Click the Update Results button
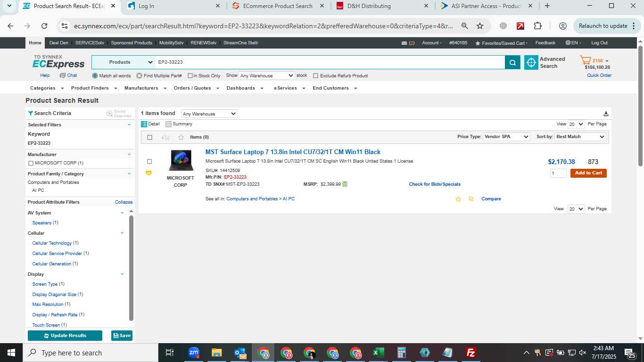The height and width of the screenshot is (362, 644). point(65,336)
